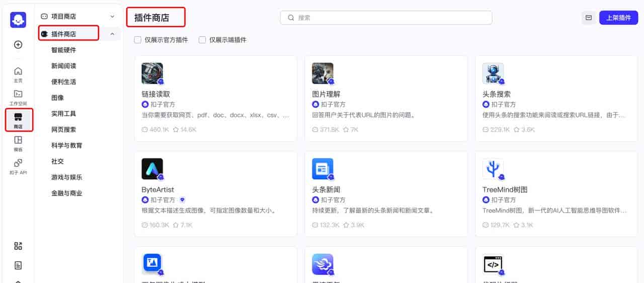Click the 229.1K usage count

pyautogui.click(x=500, y=130)
